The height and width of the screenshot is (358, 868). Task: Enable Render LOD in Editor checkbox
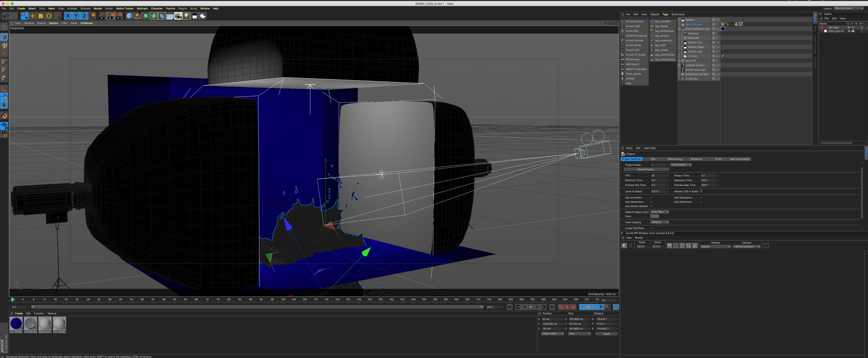(x=701, y=191)
